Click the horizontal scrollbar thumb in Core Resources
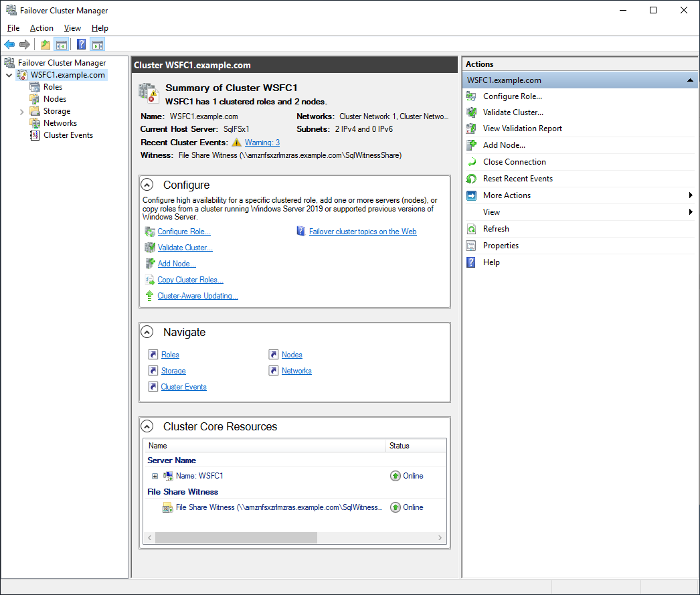The width and height of the screenshot is (700, 595). 236,538
